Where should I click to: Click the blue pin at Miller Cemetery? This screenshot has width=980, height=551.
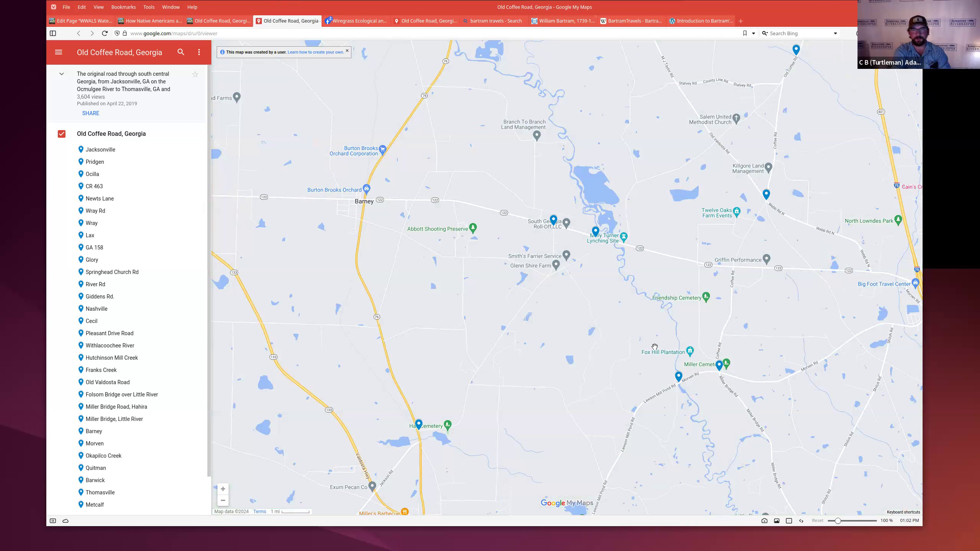point(719,365)
